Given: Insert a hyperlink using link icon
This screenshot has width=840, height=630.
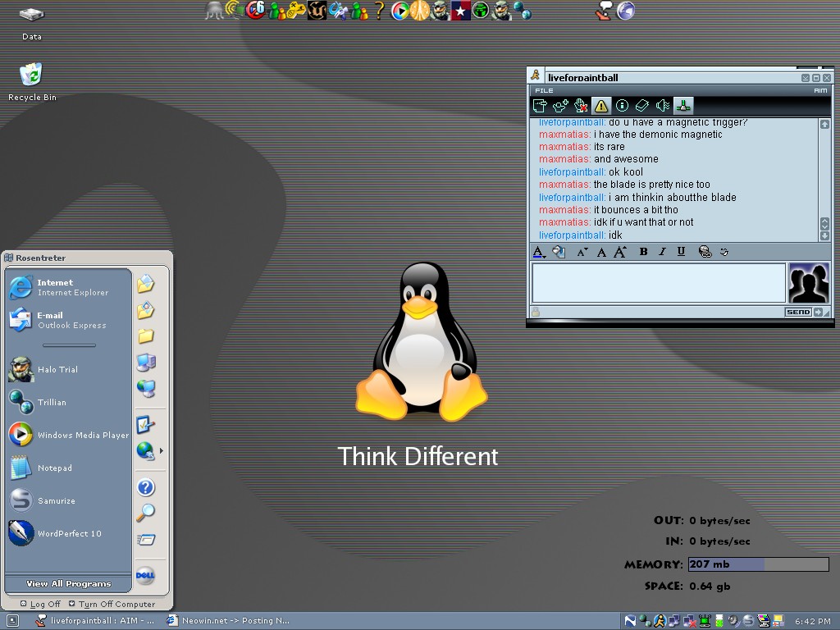Looking at the screenshot, I should pos(705,252).
